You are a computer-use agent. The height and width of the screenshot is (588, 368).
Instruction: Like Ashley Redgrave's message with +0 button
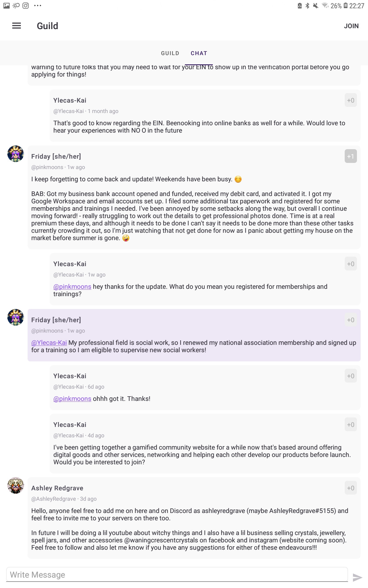tap(351, 488)
